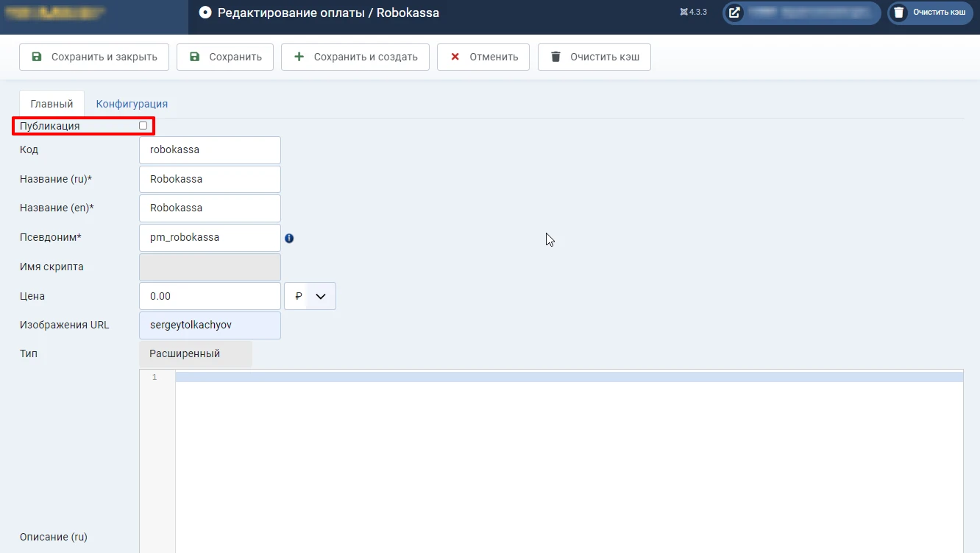Viewport: 980px width, 553px height.
Task: Focus the 'Название (ru)' input field
Action: point(210,179)
